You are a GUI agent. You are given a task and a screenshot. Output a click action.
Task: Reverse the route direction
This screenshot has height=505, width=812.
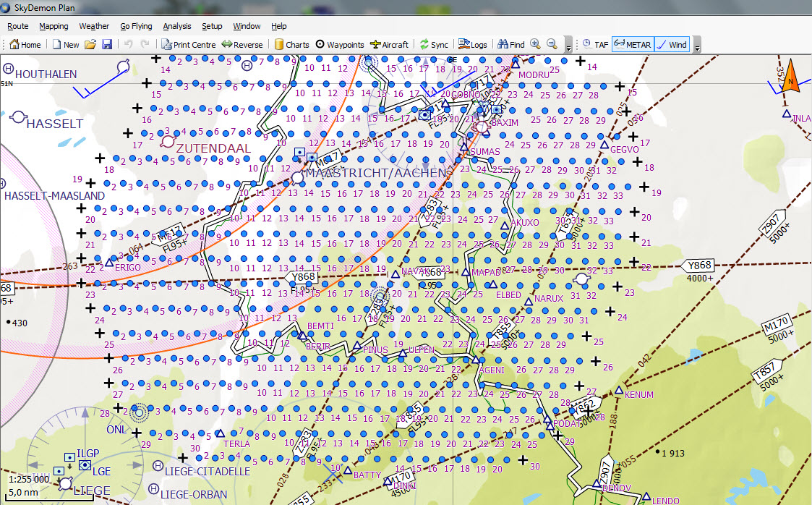pyautogui.click(x=242, y=44)
